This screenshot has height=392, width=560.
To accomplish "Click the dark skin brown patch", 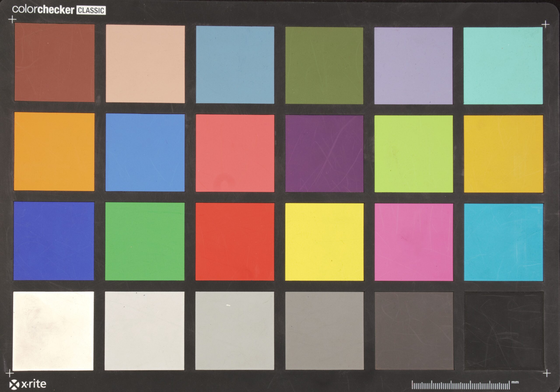I will [54, 63].
